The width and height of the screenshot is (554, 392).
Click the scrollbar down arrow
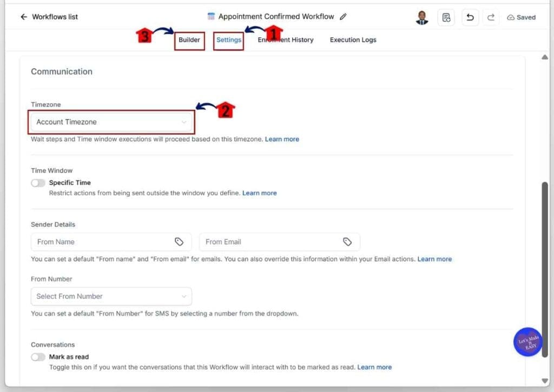coord(545,381)
